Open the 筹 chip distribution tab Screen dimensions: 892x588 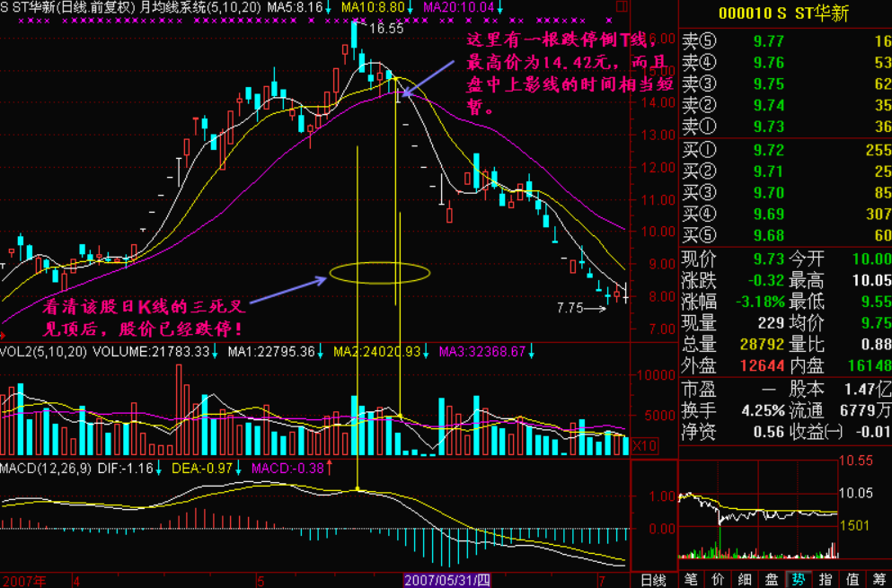(879, 579)
